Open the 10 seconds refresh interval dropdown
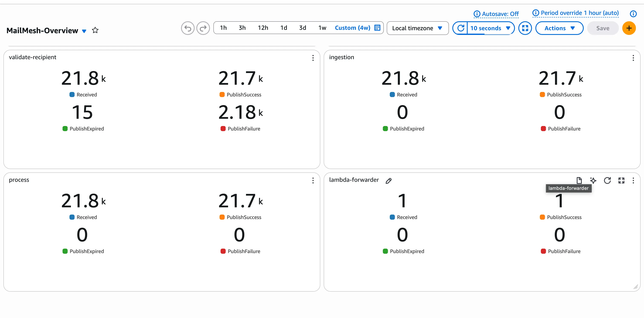 (x=490, y=28)
